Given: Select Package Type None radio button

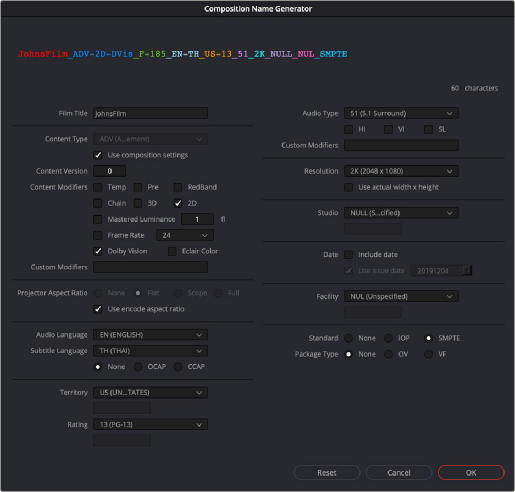Looking at the screenshot, I should pos(349,354).
